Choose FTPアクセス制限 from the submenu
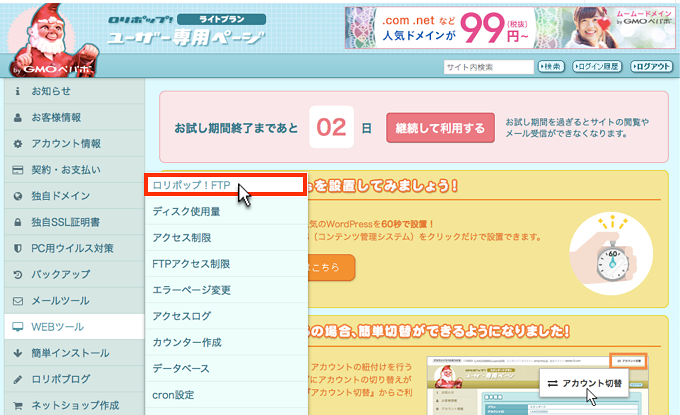The height and width of the screenshot is (415, 680). [226, 264]
